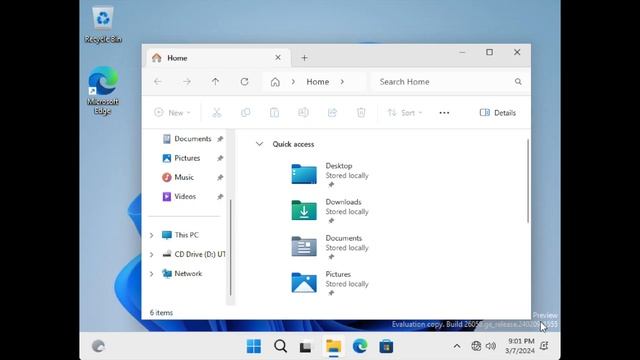Screen dimensions: 640x360
Task: Open the Documents folder in Quick access
Action: pyautogui.click(x=330, y=247)
